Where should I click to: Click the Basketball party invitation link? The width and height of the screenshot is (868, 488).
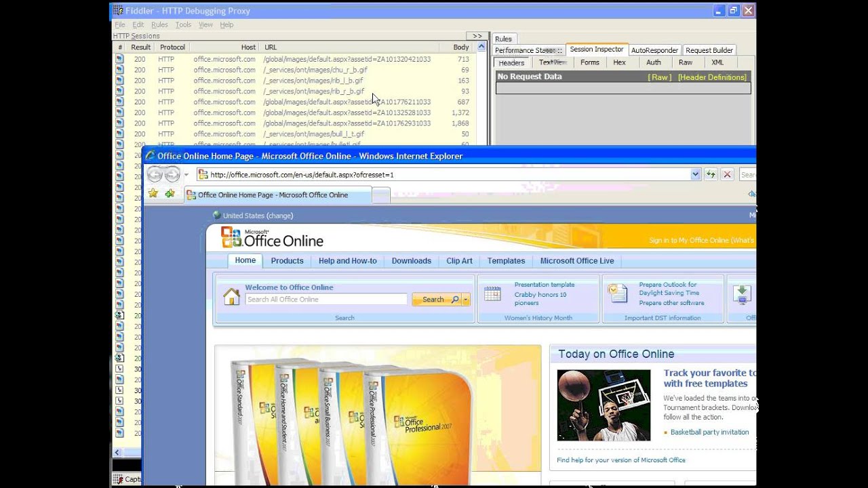click(x=709, y=432)
